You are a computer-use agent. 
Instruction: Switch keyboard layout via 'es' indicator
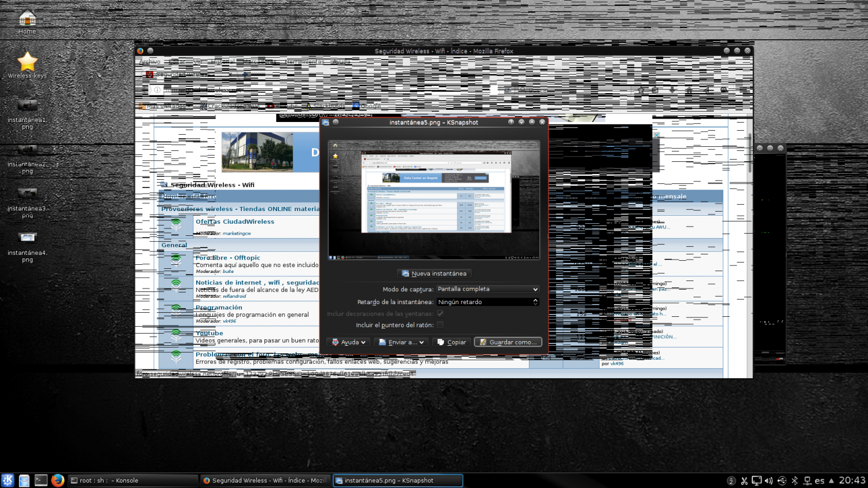[819, 480]
